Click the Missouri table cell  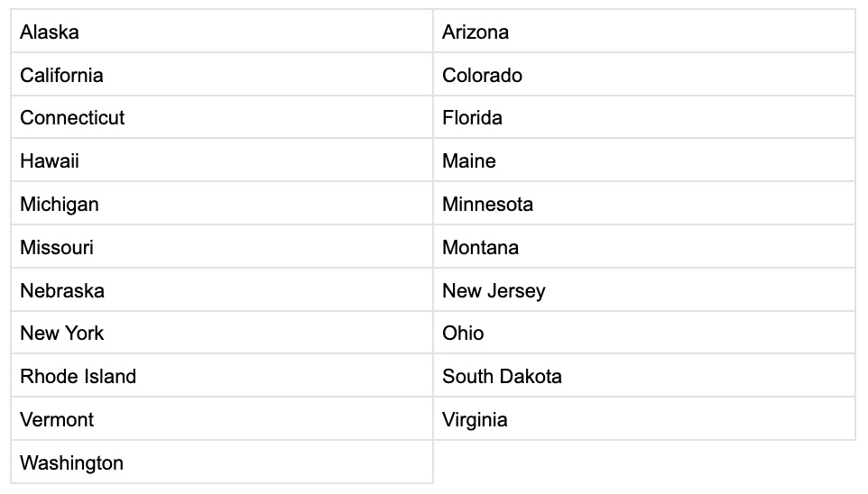pos(57,248)
